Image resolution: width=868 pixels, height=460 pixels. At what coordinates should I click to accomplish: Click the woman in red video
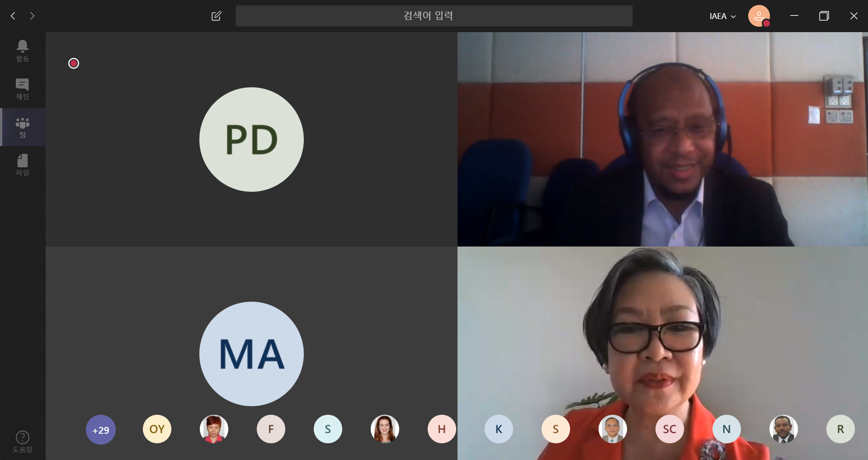click(x=663, y=353)
